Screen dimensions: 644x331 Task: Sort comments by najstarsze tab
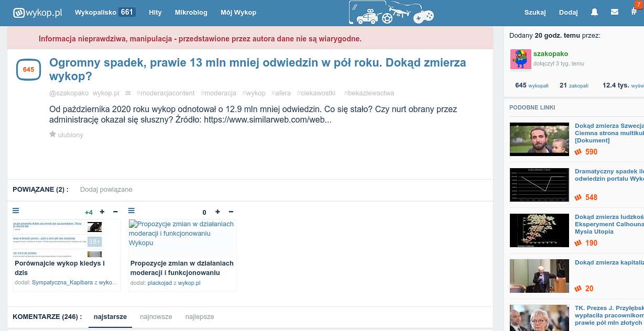pyautogui.click(x=110, y=317)
